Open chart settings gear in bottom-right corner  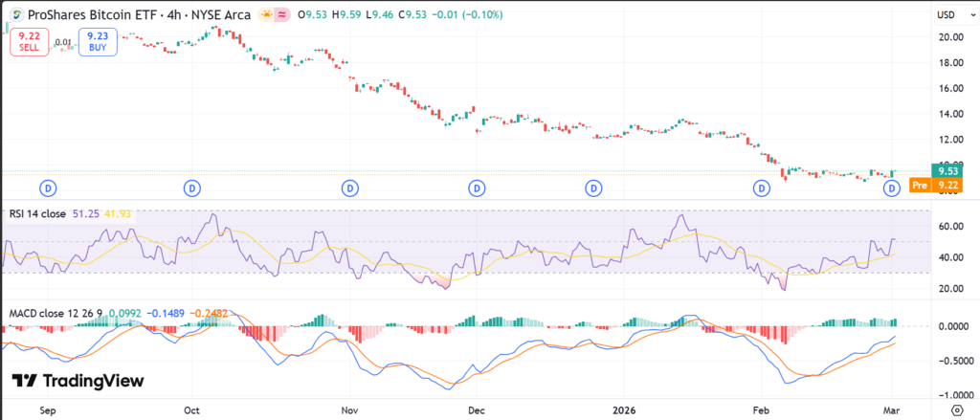point(955,408)
